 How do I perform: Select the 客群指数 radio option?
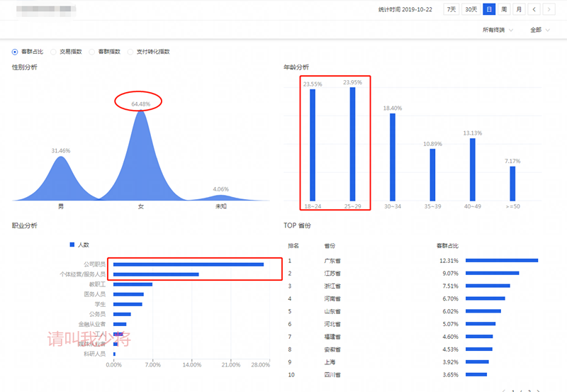(93, 52)
